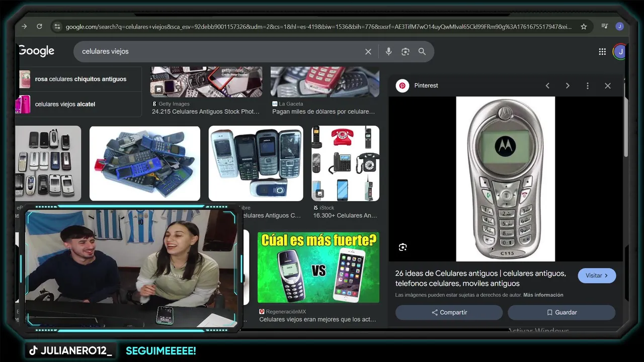Open the Google apps grid
The height and width of the screenshot is (362, 644).
coord(602,51)
